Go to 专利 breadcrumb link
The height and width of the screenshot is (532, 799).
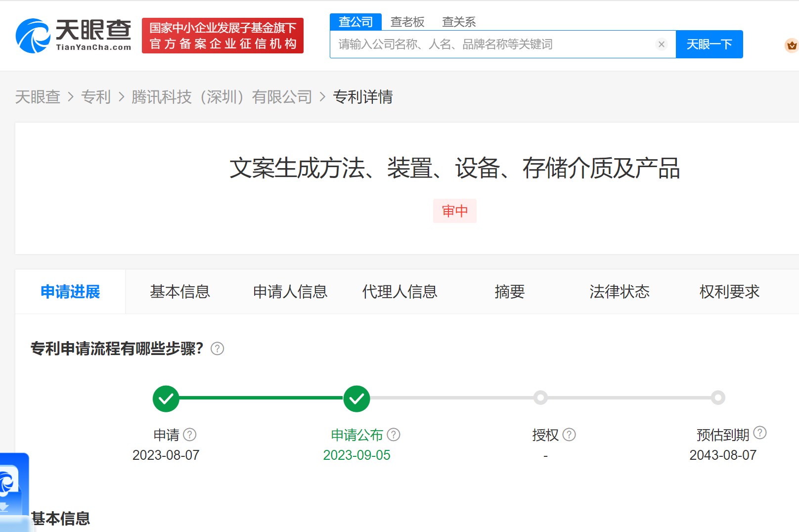pyautogui.click(x=96, y=97)
